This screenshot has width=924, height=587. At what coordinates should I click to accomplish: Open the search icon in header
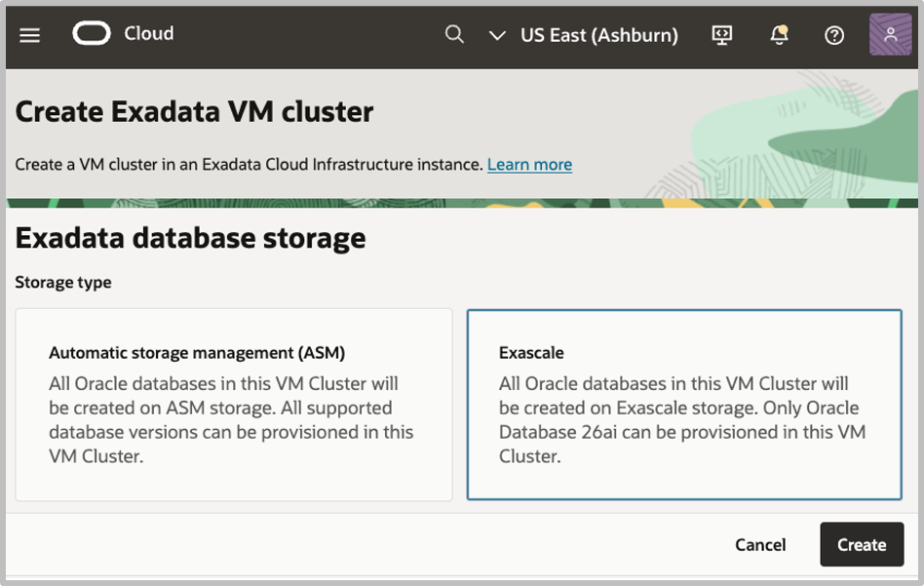[454, 35]
